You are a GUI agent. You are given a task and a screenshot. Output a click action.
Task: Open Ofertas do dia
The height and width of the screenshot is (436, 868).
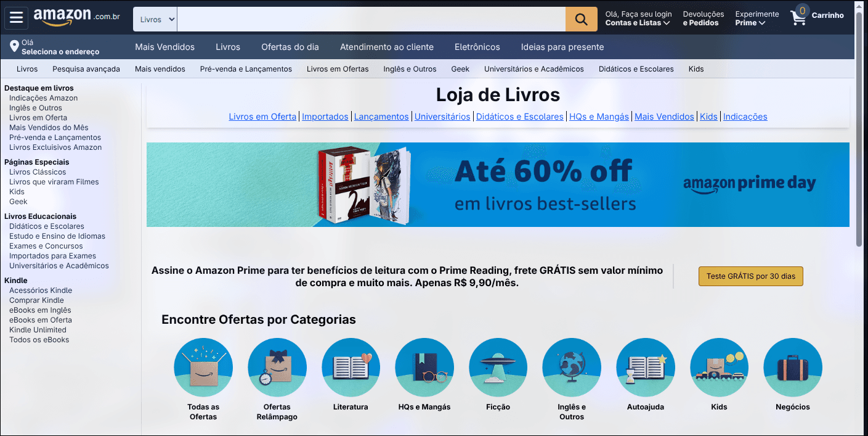pos(290,47)
